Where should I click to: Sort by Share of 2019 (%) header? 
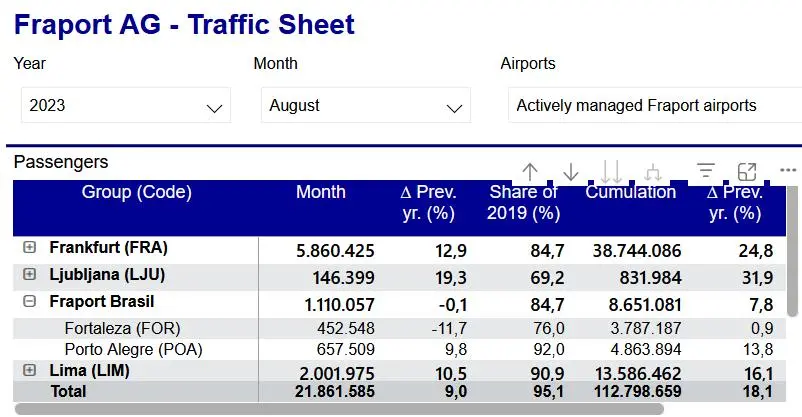[523, 203]
